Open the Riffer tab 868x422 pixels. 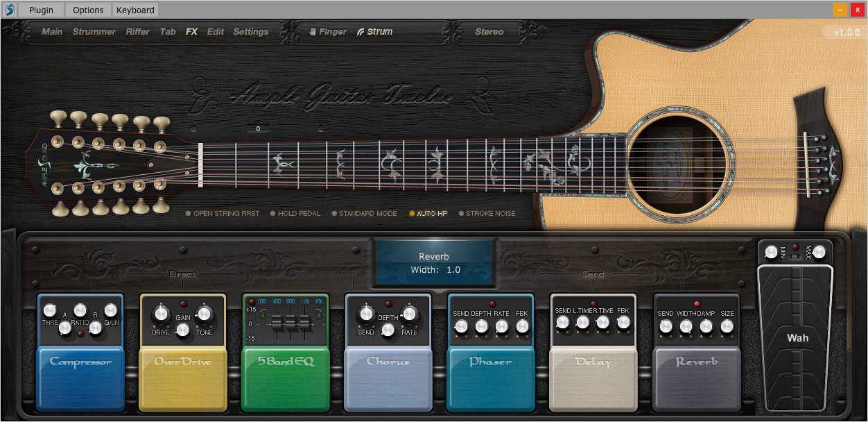138,31
